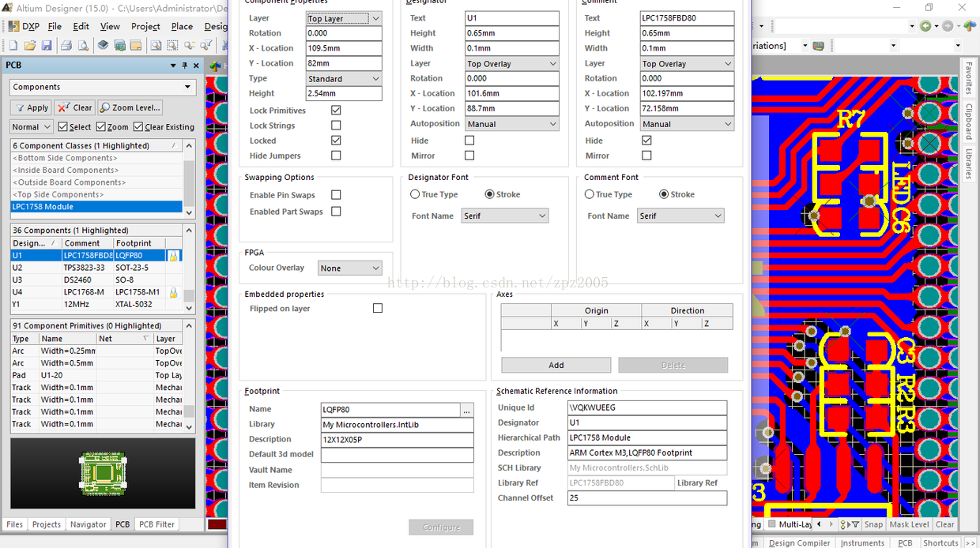Enable the Enable Pin Swaps checkbox

tap(336, 195)
